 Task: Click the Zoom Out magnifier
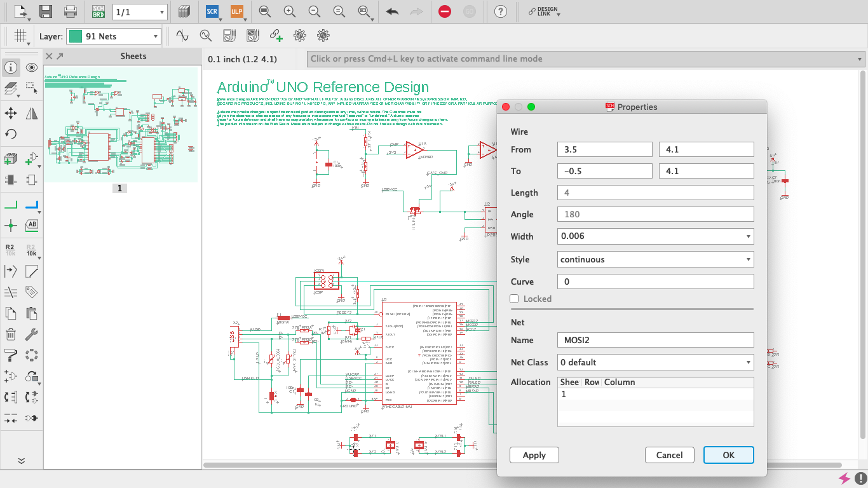pos(314,11)
